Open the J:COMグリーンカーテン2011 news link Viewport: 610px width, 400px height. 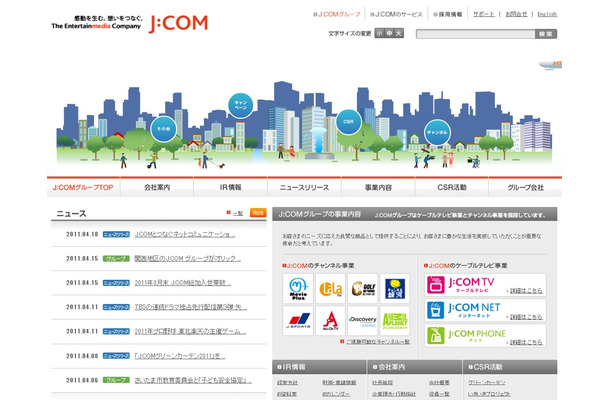(180, 356)
